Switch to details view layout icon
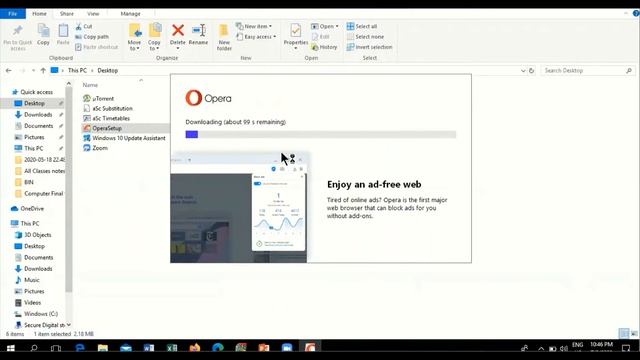The image size is (640, 360). pos(624,333)
